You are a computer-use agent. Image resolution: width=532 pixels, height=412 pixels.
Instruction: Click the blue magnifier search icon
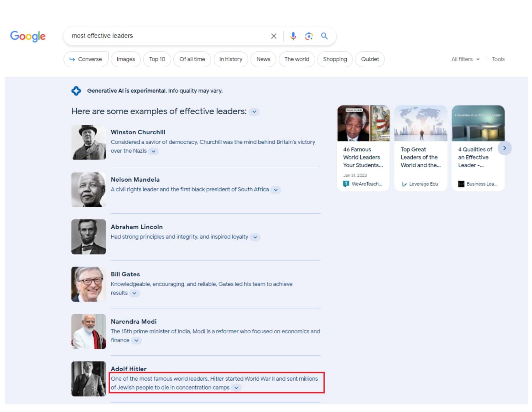[x=324, y=36]
